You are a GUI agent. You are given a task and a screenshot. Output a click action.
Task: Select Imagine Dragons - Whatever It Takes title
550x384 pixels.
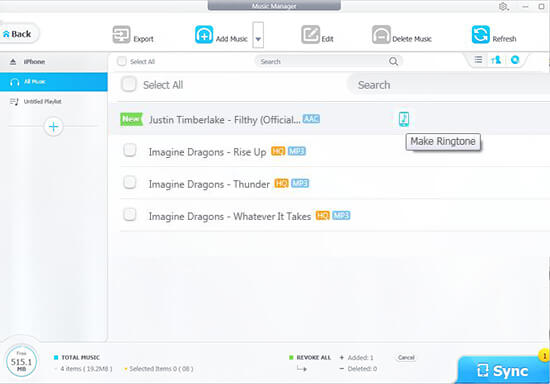point(230,216)
